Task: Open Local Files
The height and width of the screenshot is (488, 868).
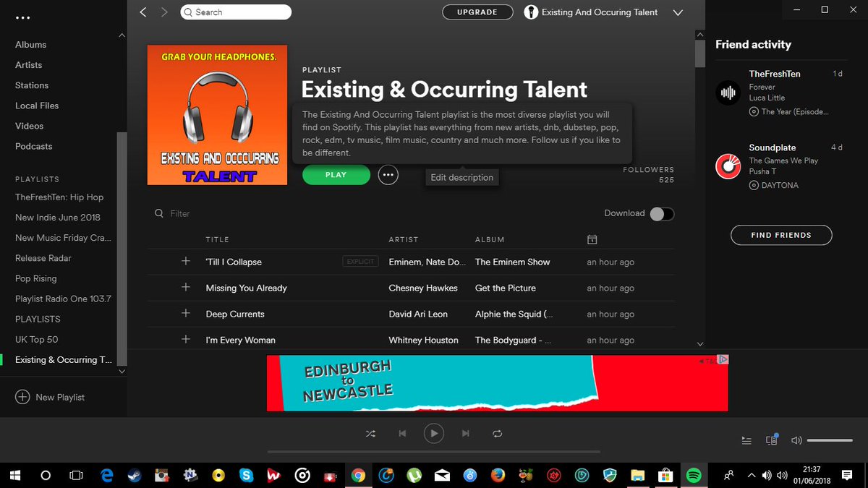Action: click(x=37, y=106)
